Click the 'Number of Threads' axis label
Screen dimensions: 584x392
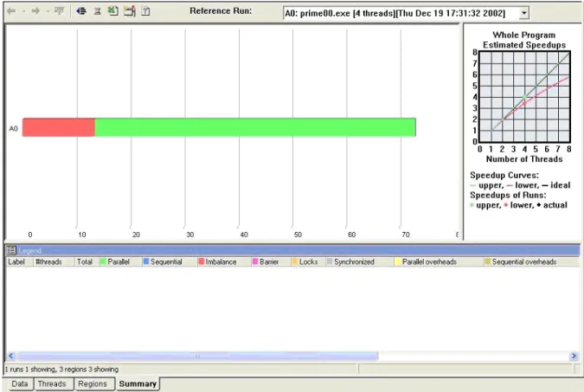(524, 159)
